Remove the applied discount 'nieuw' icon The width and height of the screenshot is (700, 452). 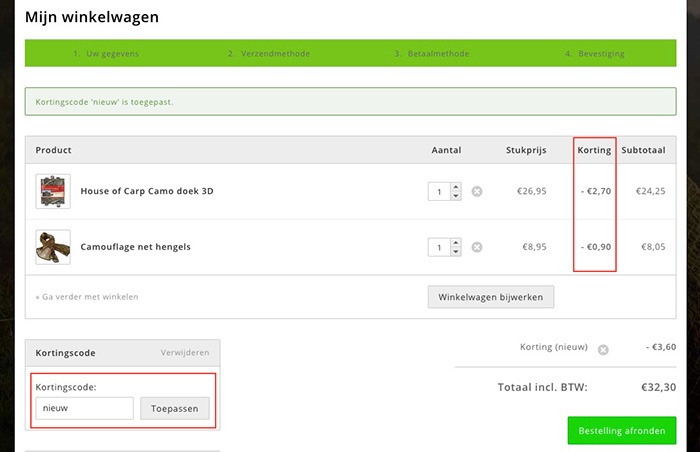[603, 350]
